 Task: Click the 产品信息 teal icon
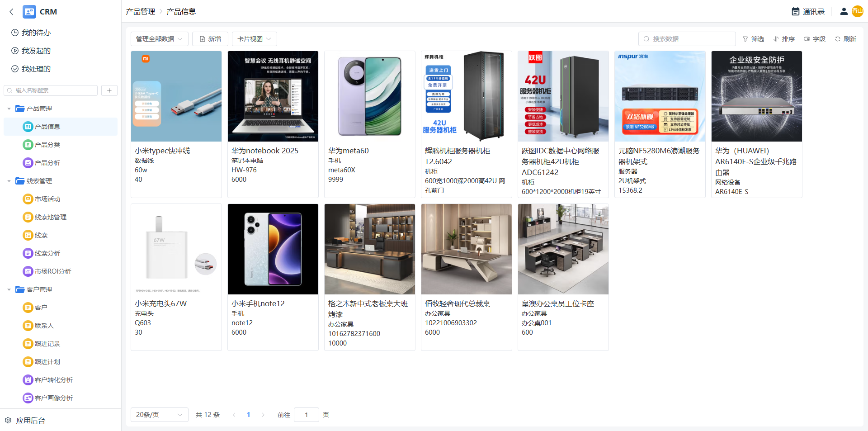coord(28,127)
